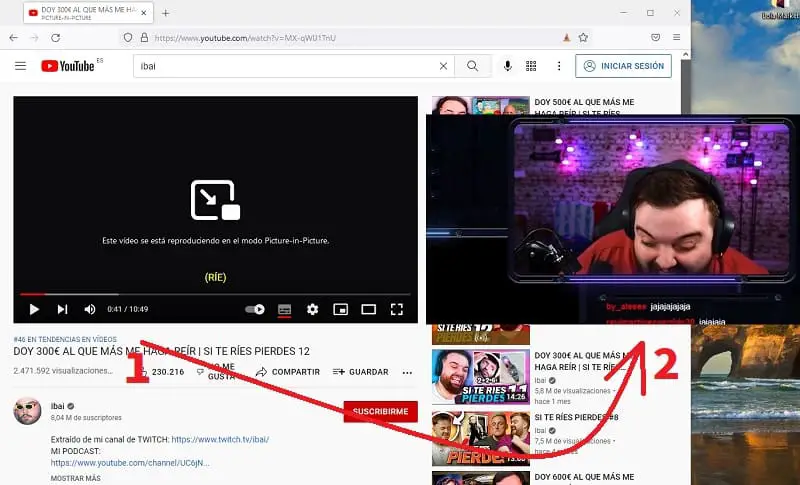Go forward in Firefox browser
Viewport: 800px width, 485px height.
[x=34, y=38]
